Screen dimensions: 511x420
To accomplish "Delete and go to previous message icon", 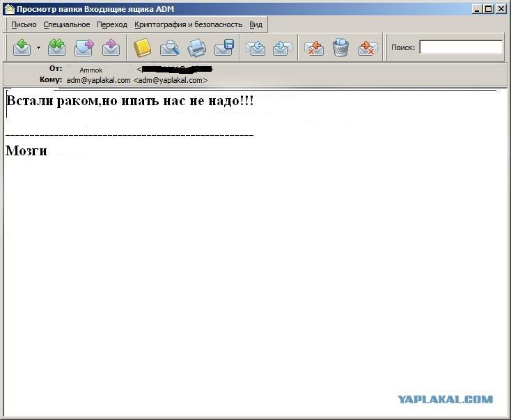I will [314, 48].
